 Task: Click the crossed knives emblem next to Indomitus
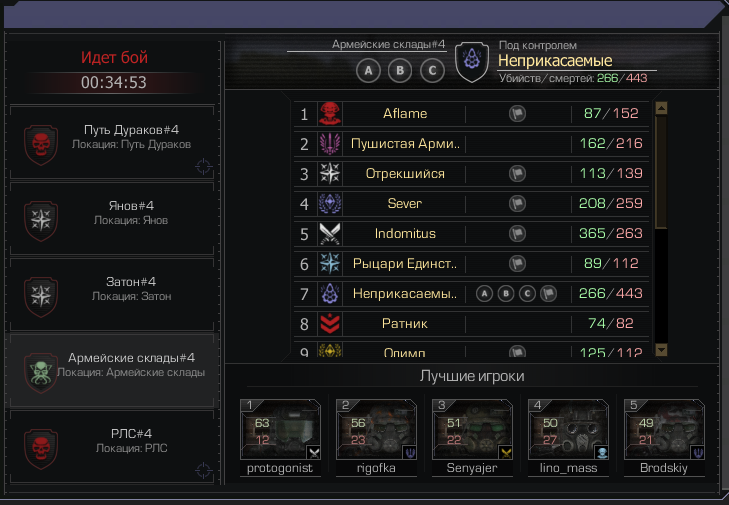pos(330,233)
